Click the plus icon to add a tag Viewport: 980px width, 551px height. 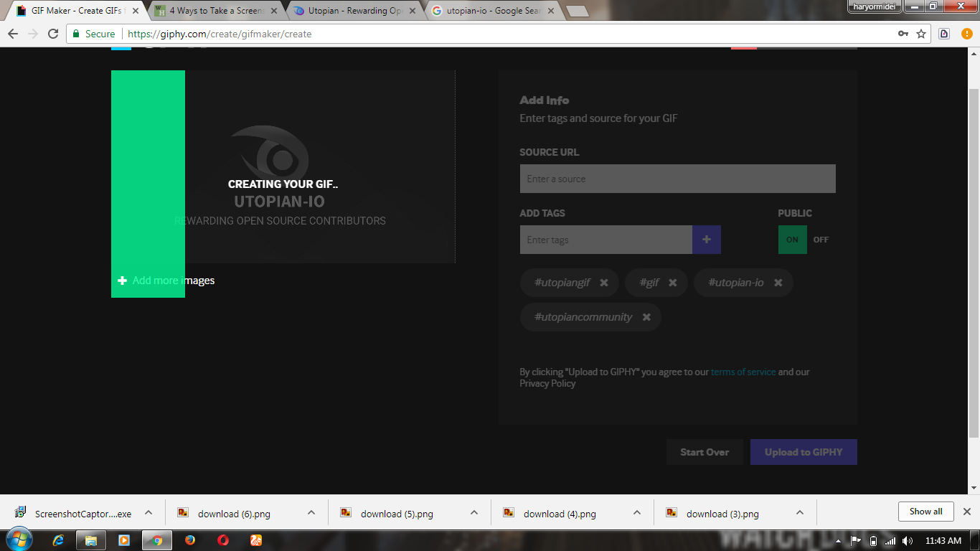coord(707,239)
